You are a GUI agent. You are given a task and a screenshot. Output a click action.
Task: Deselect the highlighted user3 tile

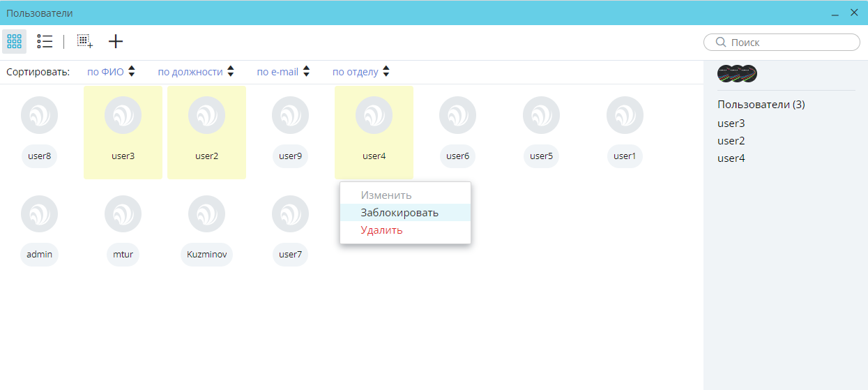point(123,133)
